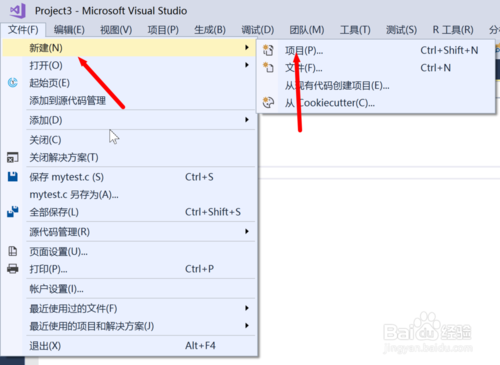Choose mytest.c 另存为(A)... entry
The width and height of the screenshot is (500, 365).
[x=129, y=194]
